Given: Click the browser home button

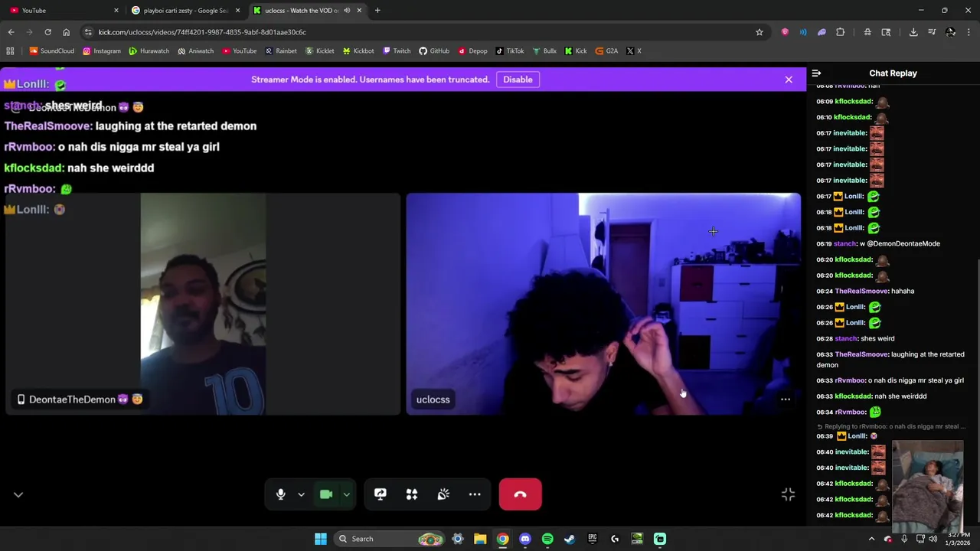Looking at the screenshot, I should pos(66,32).
